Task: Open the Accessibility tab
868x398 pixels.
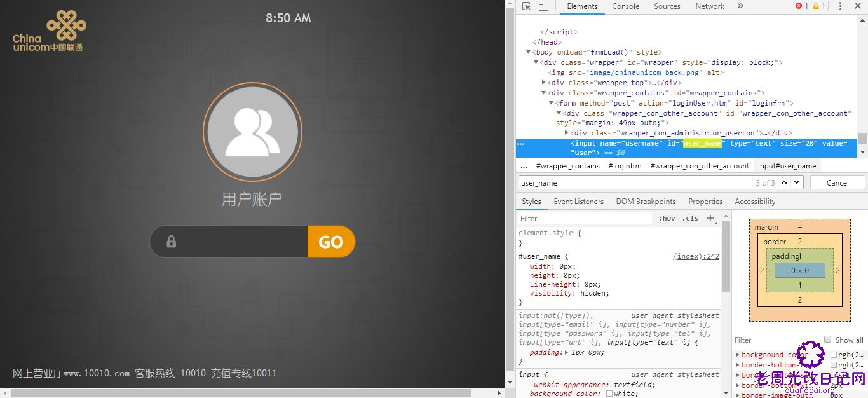Action: (755, 202)
